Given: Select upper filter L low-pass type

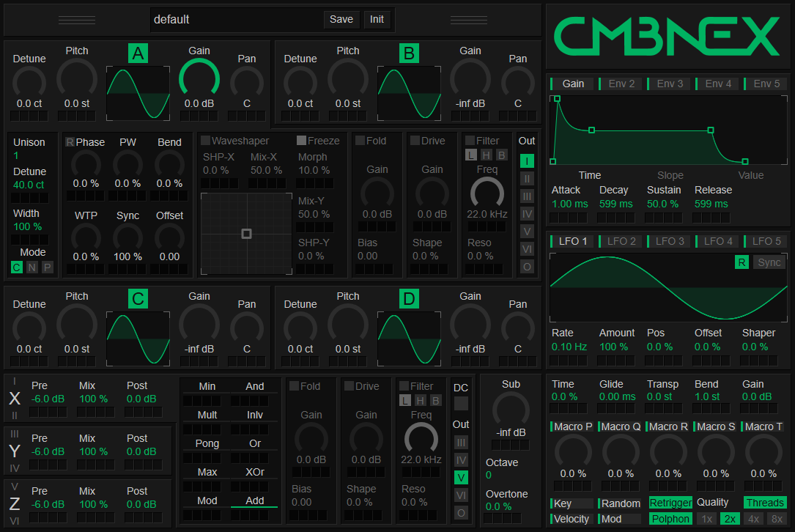Looking at the screenshot, I should click(x=471, y=155).
